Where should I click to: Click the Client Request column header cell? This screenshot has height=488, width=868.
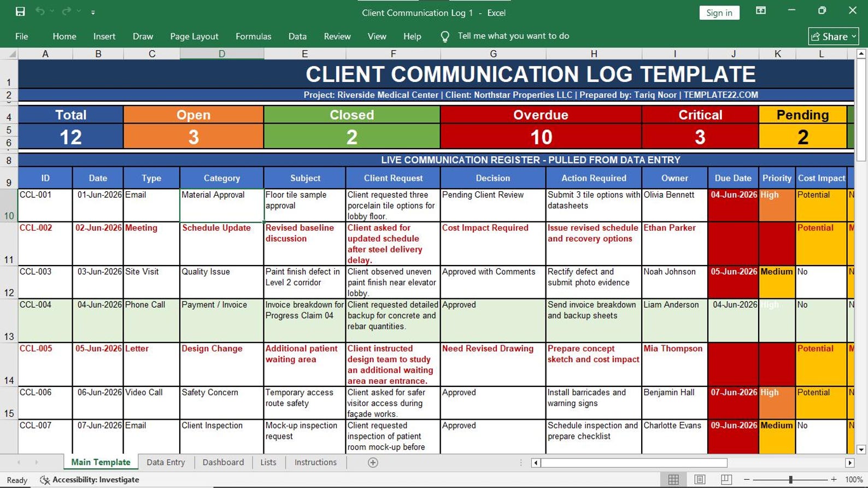393,178
